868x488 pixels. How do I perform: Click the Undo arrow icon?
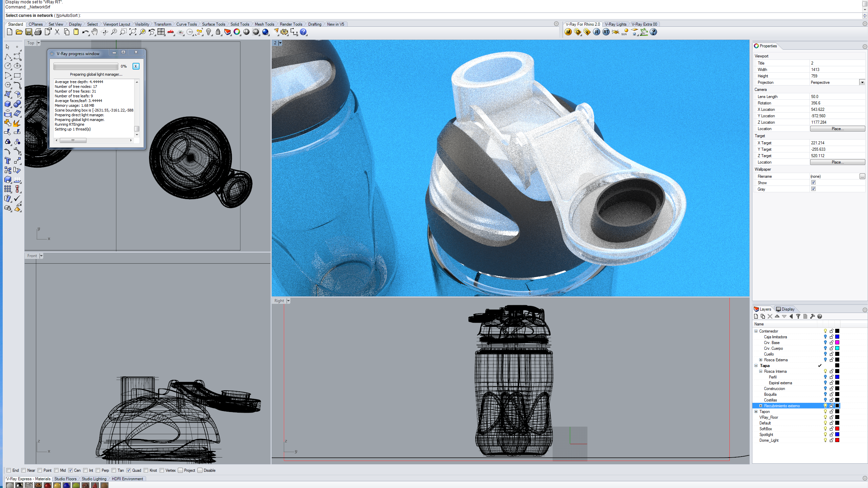click(85, 32)
